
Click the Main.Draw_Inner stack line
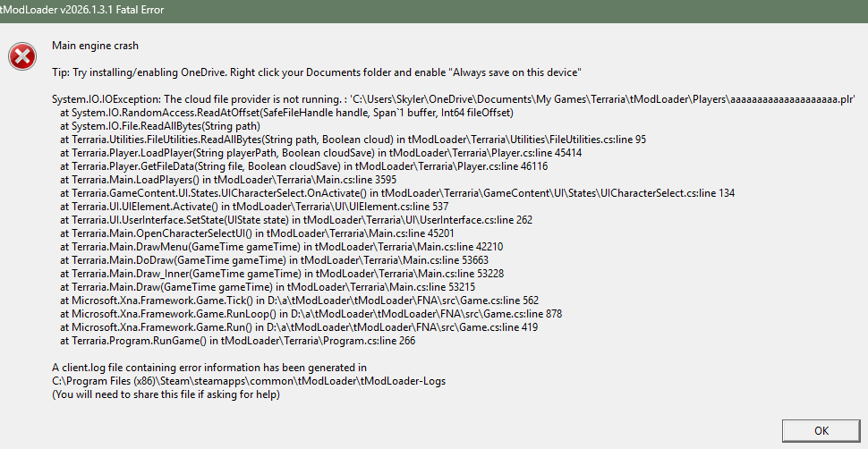click(282, 274)
